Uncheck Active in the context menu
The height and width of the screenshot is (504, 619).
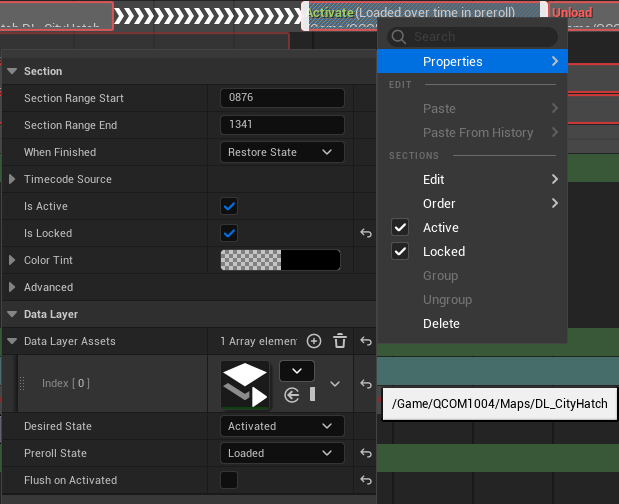click(400, 227)
